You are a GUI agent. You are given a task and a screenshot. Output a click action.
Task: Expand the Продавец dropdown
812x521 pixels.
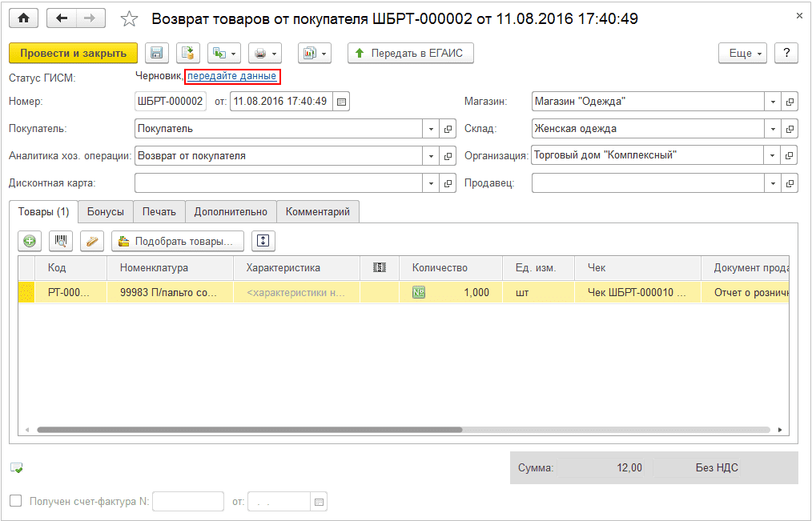(x=773, y=183)
